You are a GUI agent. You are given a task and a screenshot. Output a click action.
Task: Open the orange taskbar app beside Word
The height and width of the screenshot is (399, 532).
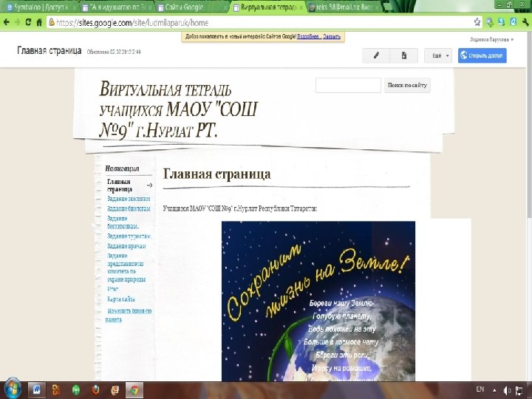(56, 390)
